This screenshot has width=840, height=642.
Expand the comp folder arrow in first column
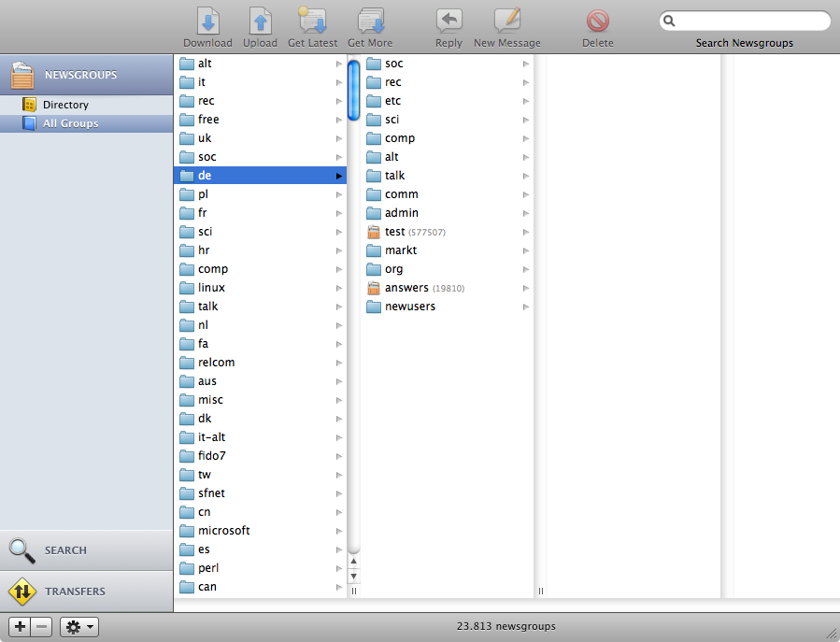(339, 269)
